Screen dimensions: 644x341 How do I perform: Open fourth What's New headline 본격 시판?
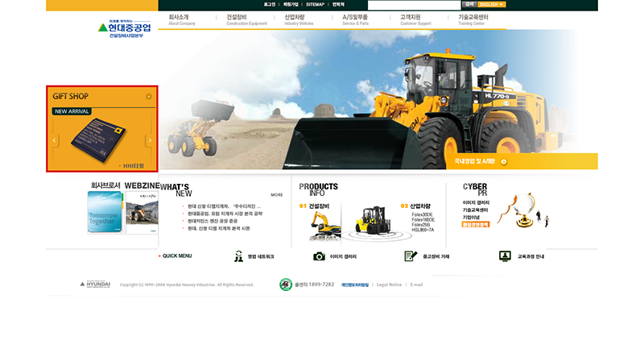tap(218, 228)
